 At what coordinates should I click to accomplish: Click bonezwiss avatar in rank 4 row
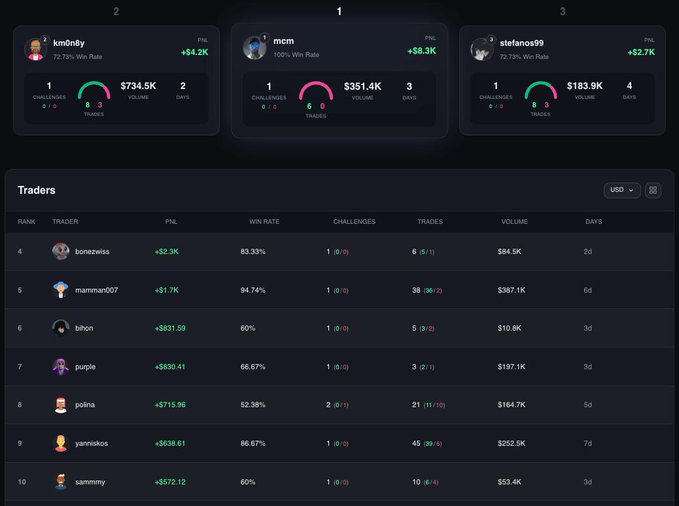tap(61, 251)
